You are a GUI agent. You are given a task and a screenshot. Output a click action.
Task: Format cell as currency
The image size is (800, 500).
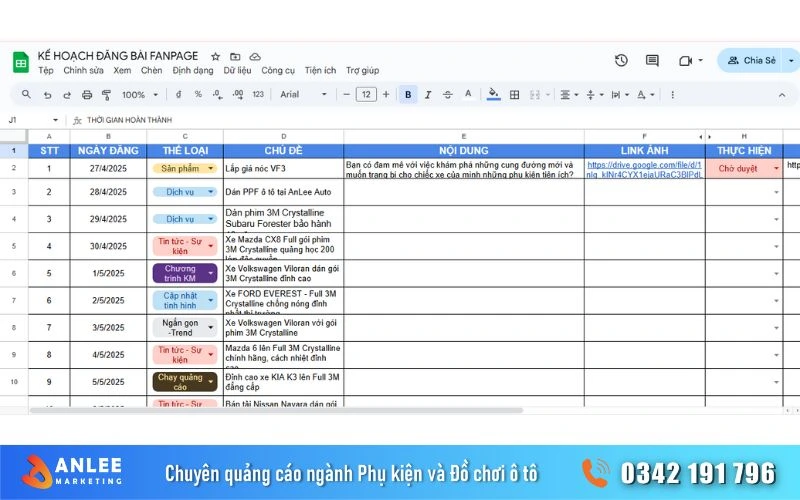pyautogui.click(x=179, y=94)
